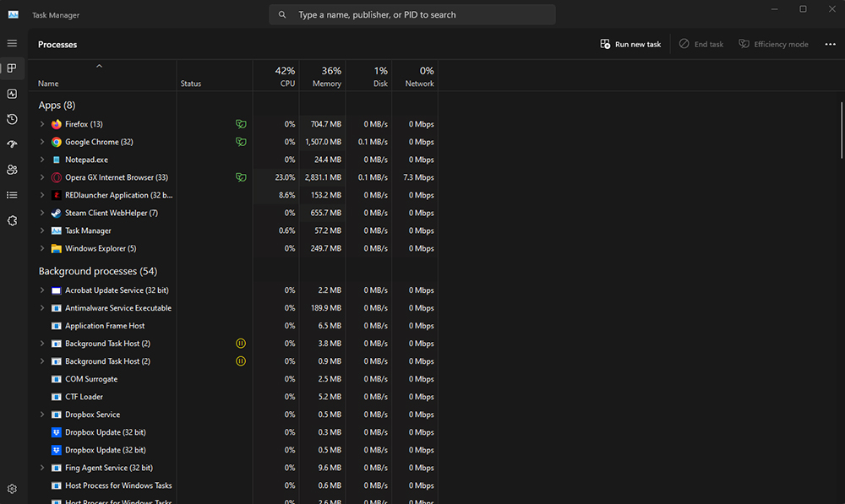This screenshot has width=845, height=504.
Task: Click the Opera GX efficiency mode leaf icon
Action: coord(241,177)
